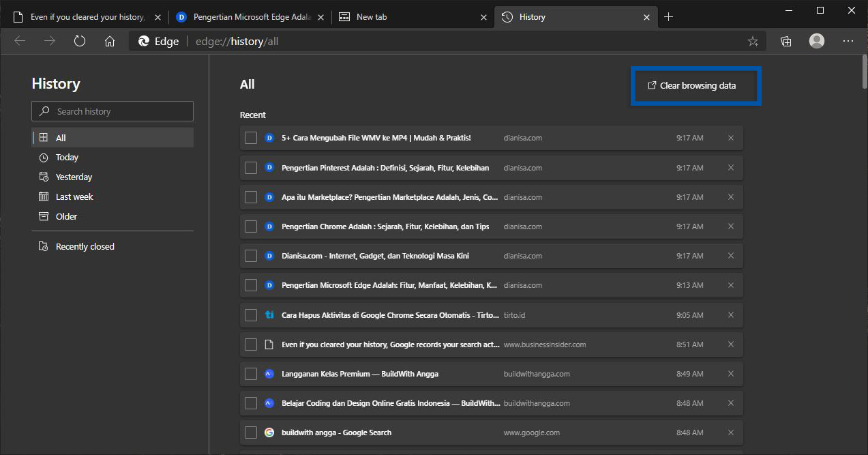The image size is (868, 455).
Task: Check the box for Langganan Kelas Premium entry
Action: 250,373
